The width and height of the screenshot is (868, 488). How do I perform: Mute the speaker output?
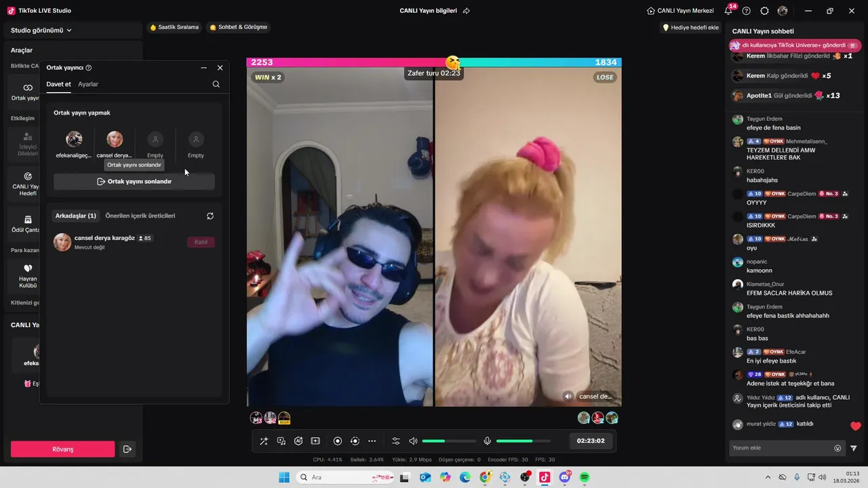click(413, 441)
